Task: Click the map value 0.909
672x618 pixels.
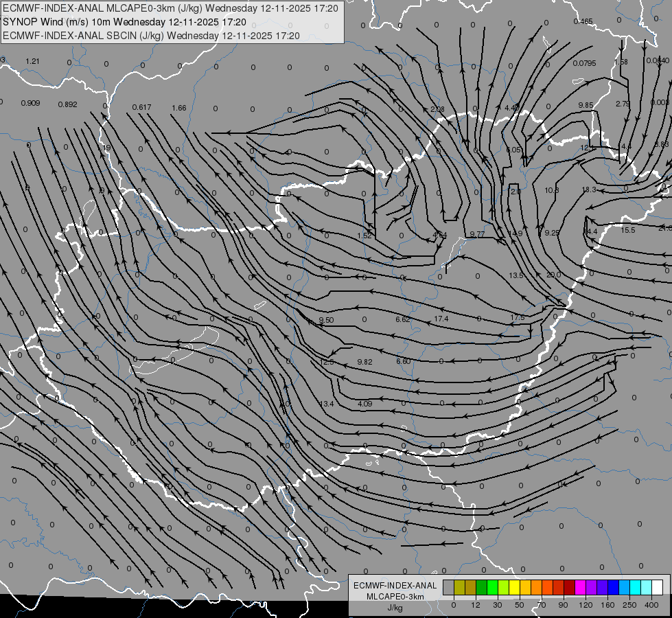Action: tap(30, 104)
